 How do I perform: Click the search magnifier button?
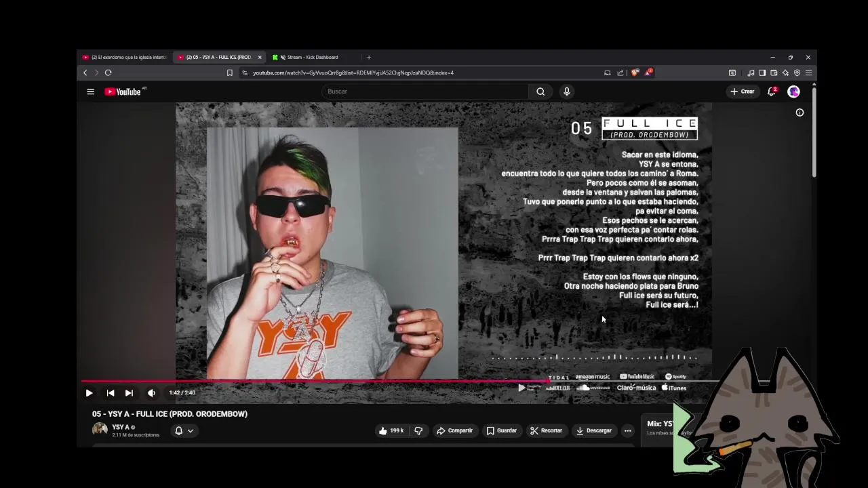(x=540, y=91)
